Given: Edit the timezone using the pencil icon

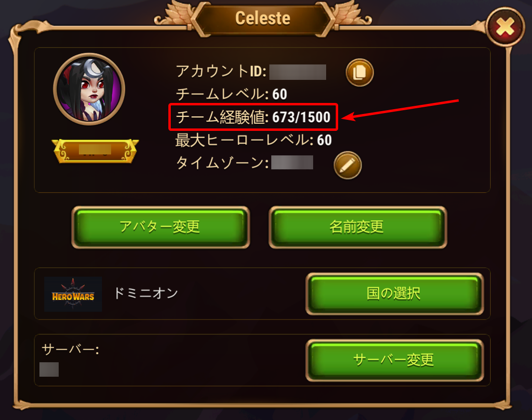Looking at the screenshot, I should coord(348,165).
